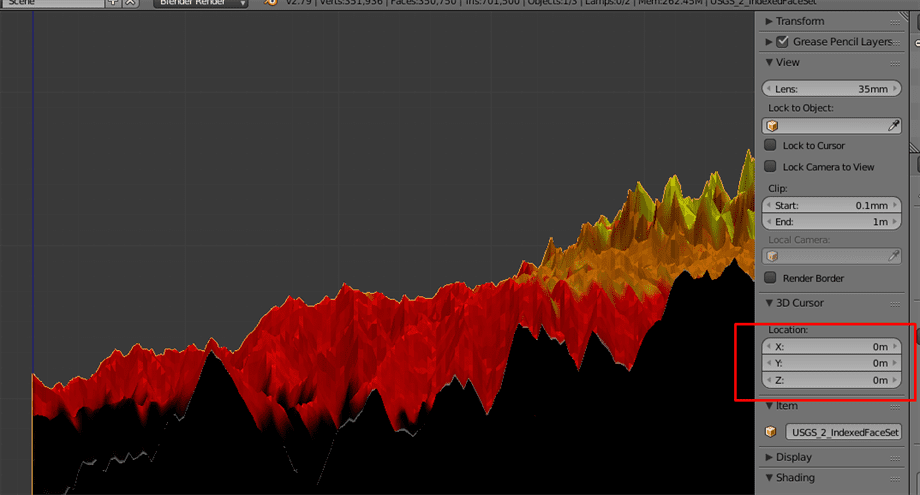Click the 'Clip:' label
920x495 pixels.
[777, 188]
